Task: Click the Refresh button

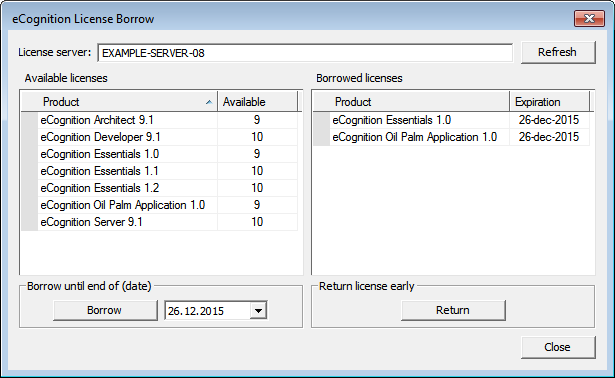Action: [558, 52]
